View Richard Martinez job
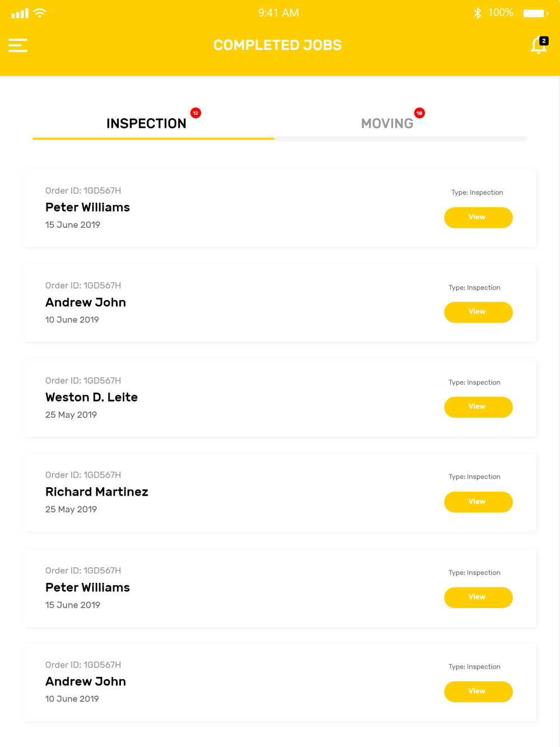This screenshot has height=747, width=560. pos(478,502)
